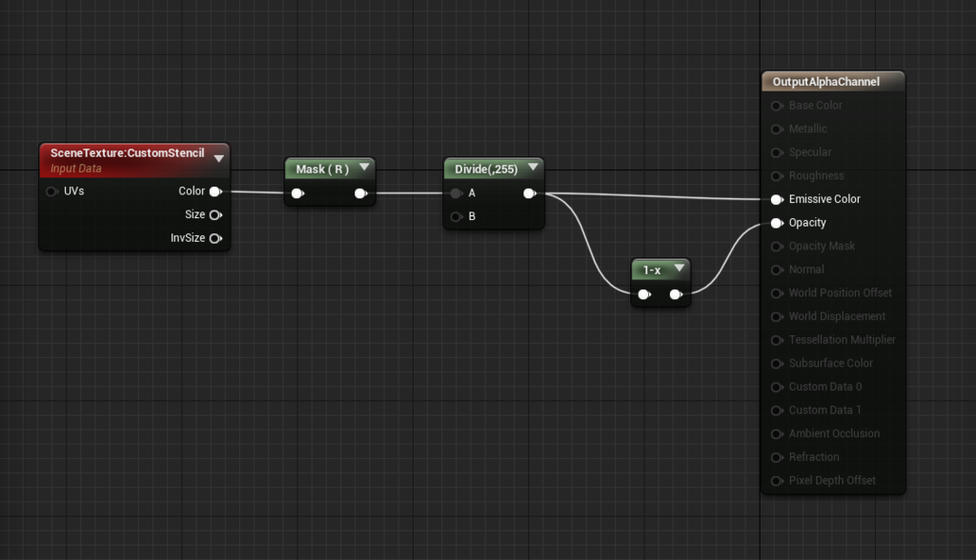Viewport: 976px width, 560px height.
Task: Click the Base Color pin on OutputAlphaChannel
Action: [777, 106]
